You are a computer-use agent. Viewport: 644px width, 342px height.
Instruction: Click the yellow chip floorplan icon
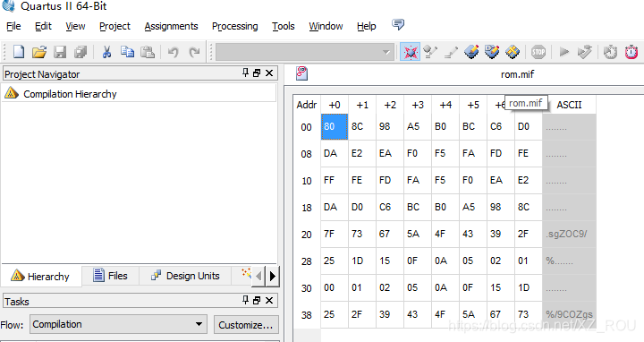[513, 52]
